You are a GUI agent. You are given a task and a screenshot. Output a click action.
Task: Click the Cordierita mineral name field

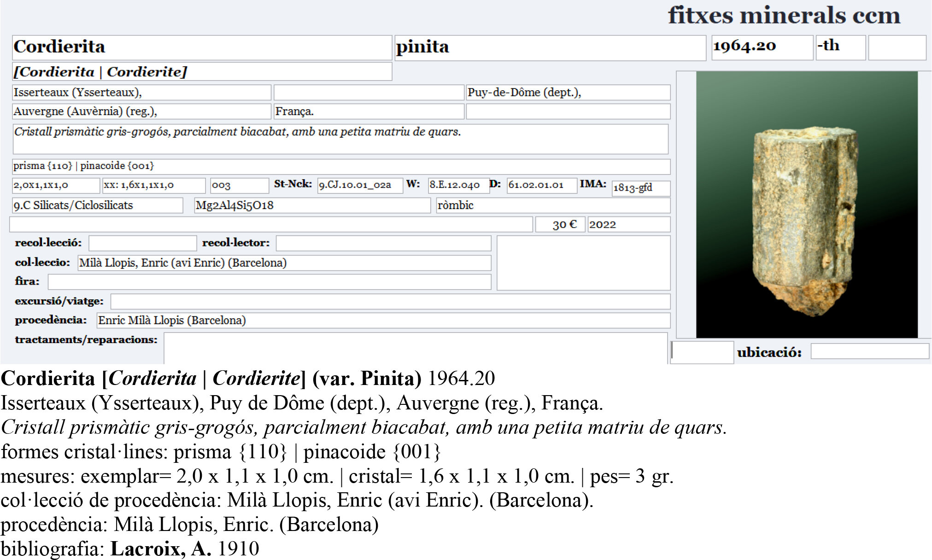tap(202, 47)
